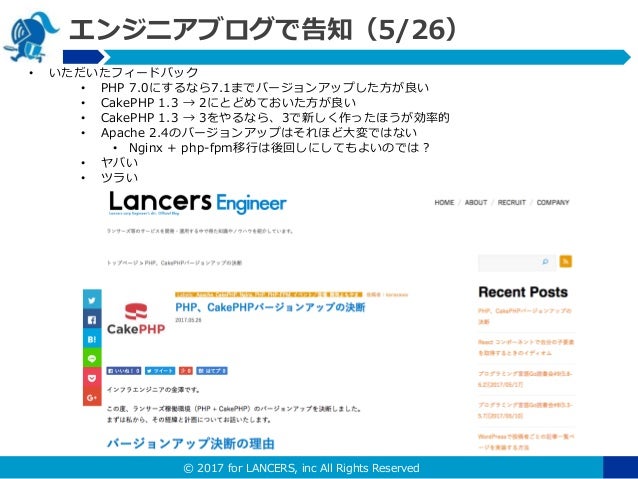Open the RECRUIT menu item
638x479 pixels.
(x=511, y=202)
